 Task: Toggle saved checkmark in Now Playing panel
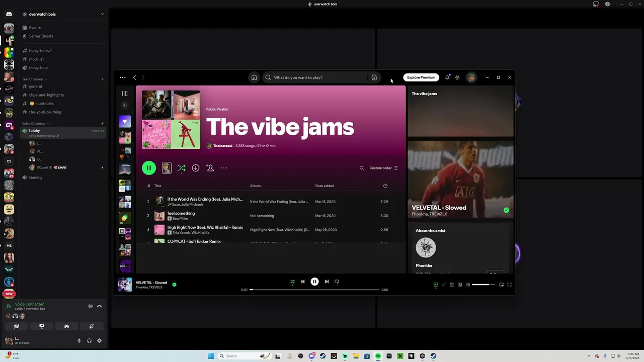tap(506, 210)
